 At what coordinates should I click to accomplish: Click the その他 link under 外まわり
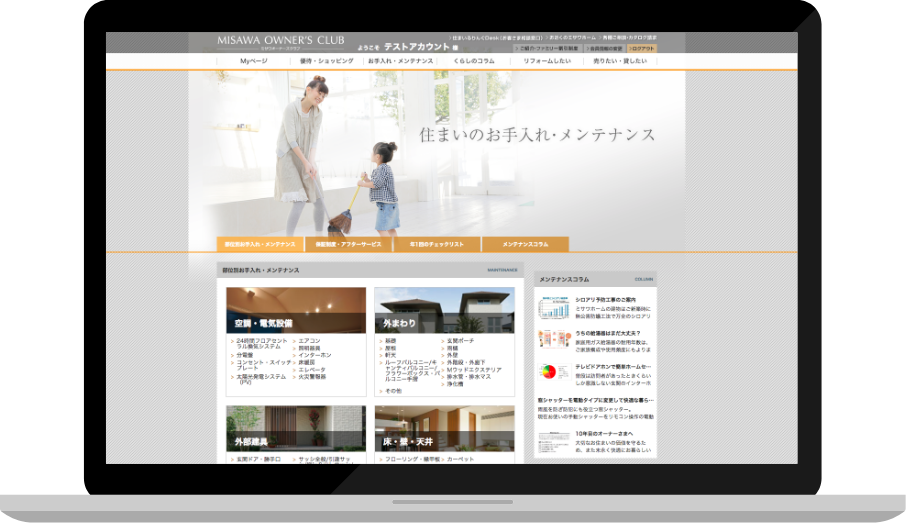pyautogui.click(x=393, y=391)
